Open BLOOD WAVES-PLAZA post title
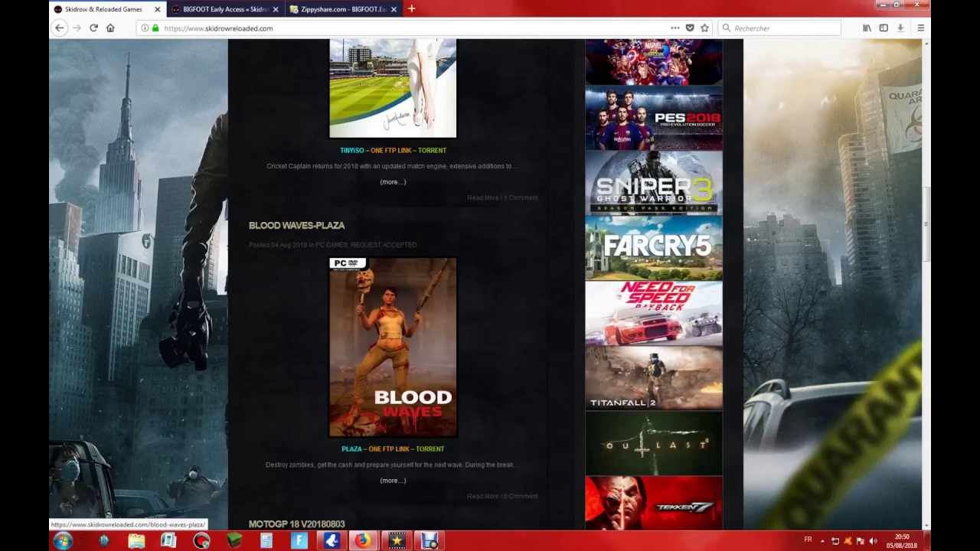The width and height of the screenshot is (980, 551). click(x=296, y=226)
